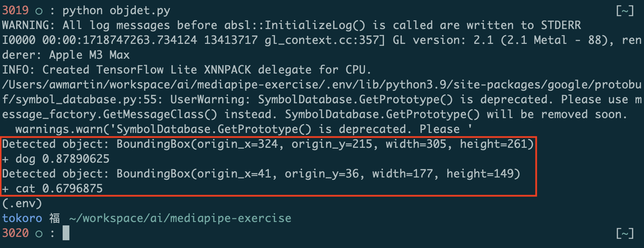Viewport: 644px width, 248px height.
Task: Click the WARNING absl::InitializeLog line
Action: (x=291, y=25)
